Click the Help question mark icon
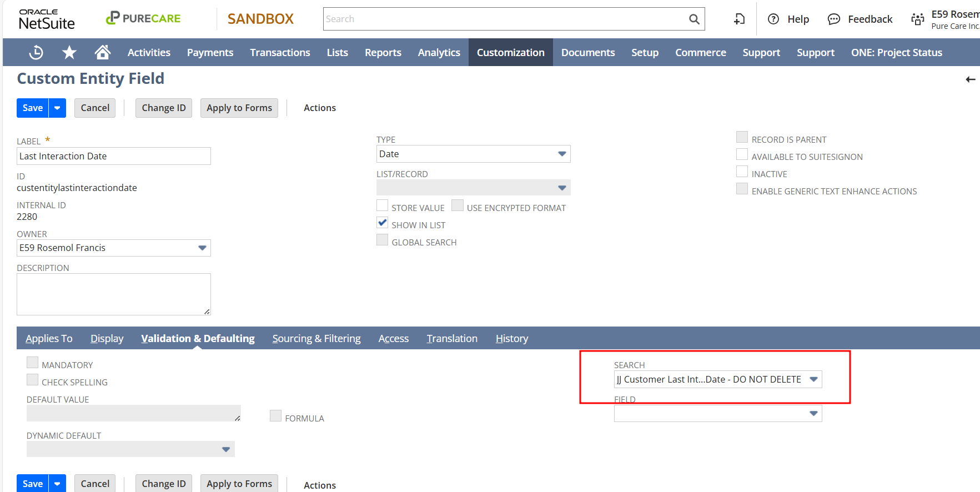Screen dimensions: 980x492 (773, 19)
